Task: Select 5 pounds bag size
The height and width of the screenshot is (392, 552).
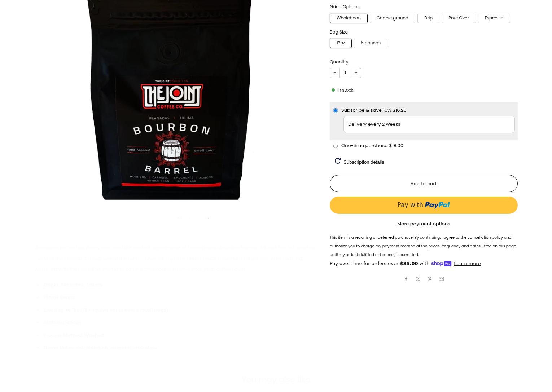Action: (x=371, y=43)
